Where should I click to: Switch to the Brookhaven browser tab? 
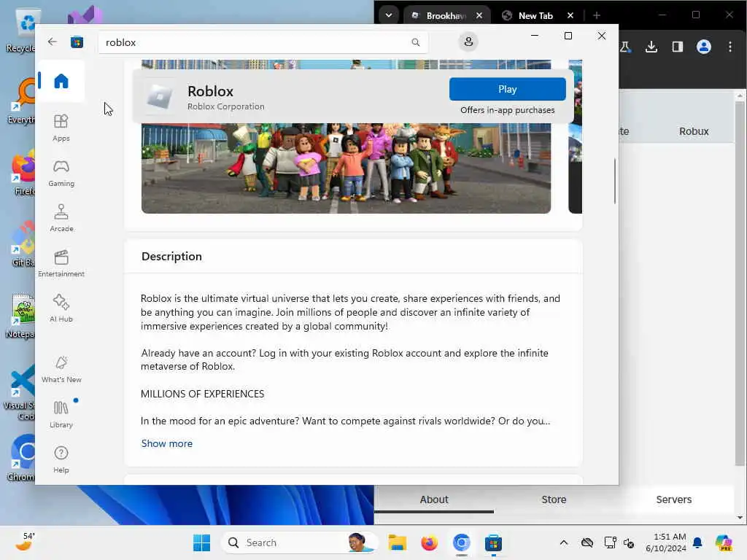click(x=446, y=16)
